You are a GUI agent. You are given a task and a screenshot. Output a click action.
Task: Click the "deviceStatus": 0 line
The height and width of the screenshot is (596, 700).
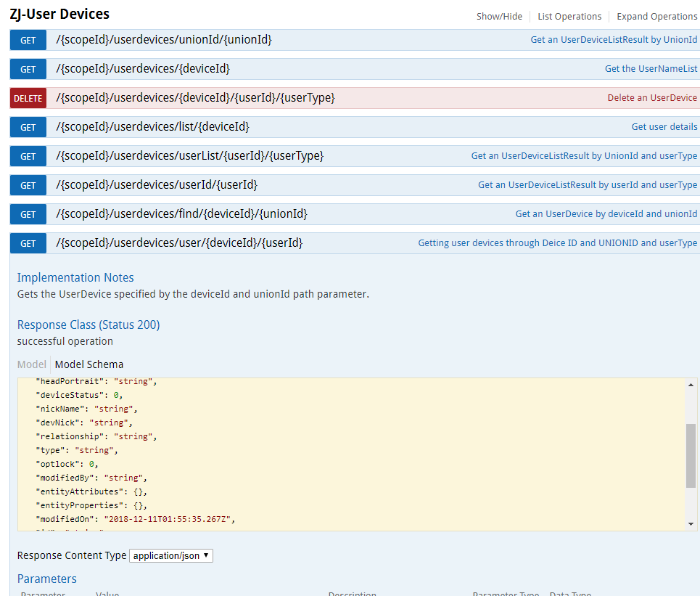79,395
